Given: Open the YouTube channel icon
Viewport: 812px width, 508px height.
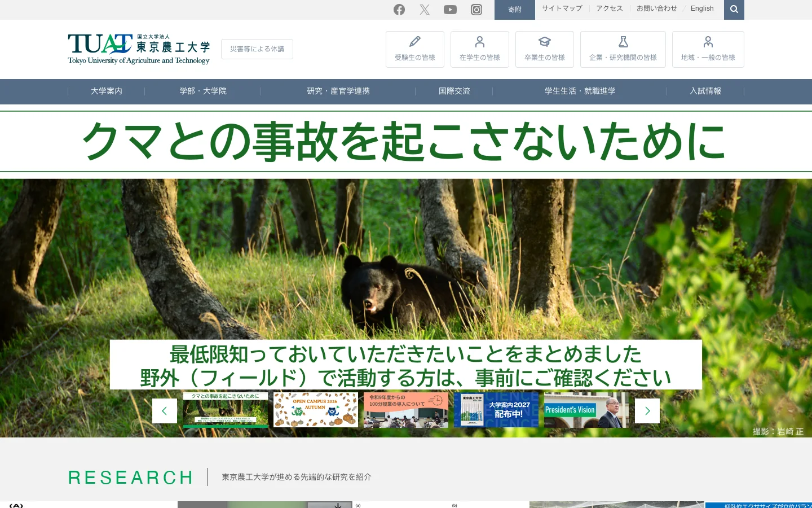Looking at the screenshot, I should click(x=450, y=10).
